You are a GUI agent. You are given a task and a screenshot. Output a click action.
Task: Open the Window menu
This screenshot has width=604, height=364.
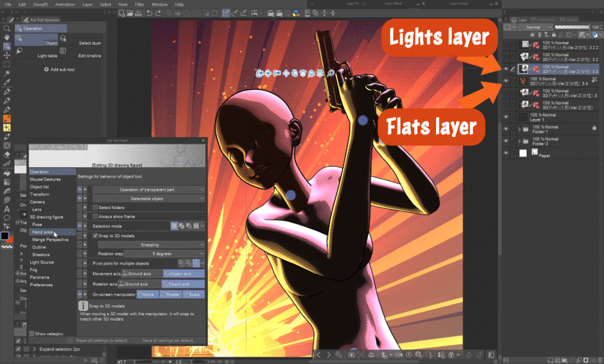159,4
